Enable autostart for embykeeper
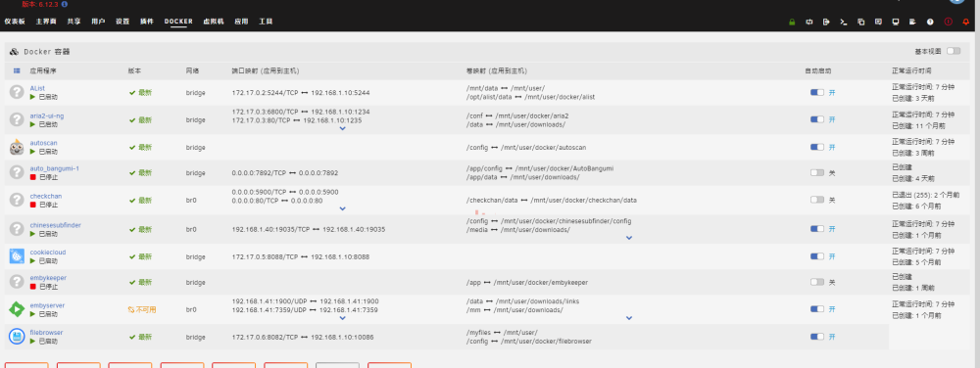The image size is (980, 368). pyautogui.click(x=817, y=282)
